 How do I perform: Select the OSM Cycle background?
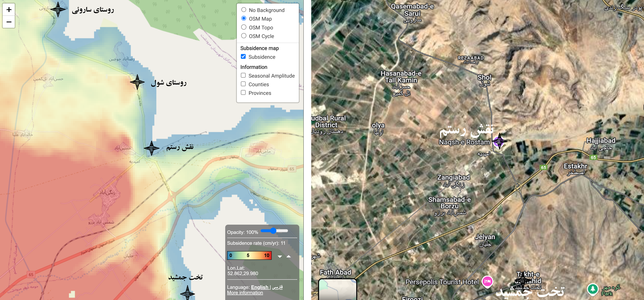244,36
